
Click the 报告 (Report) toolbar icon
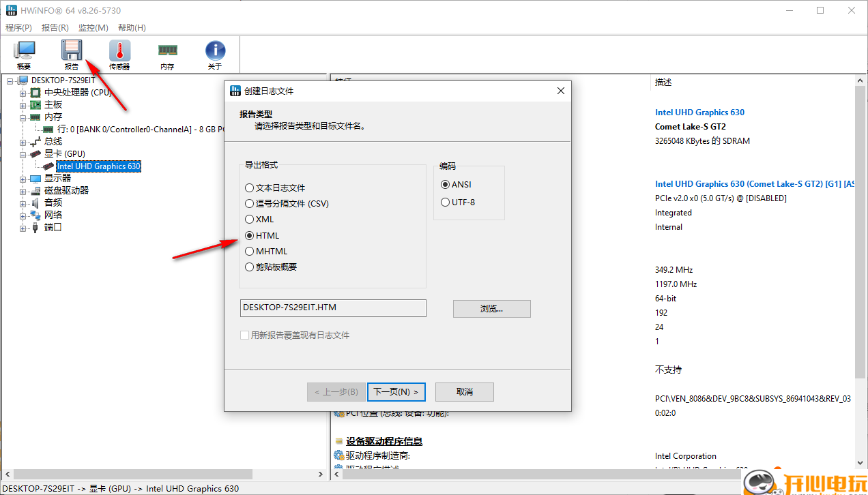[72, 51]
